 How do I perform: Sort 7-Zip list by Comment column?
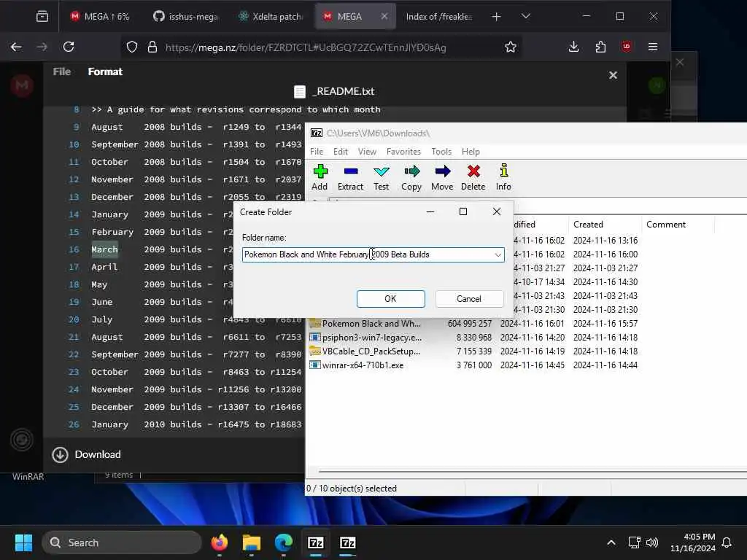(665, 225)
